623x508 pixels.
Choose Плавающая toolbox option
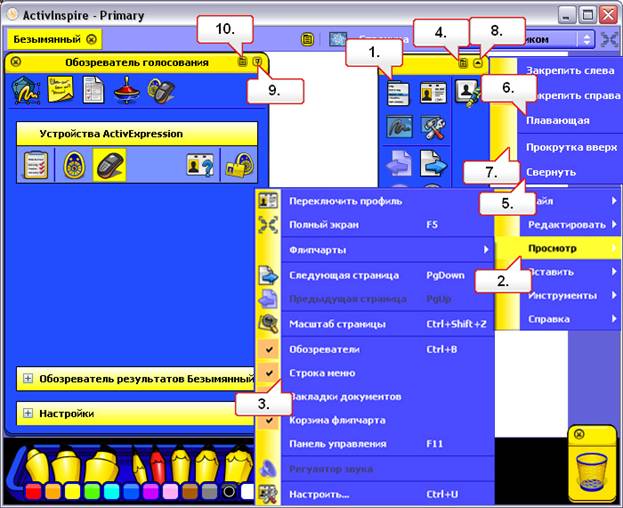570,120
